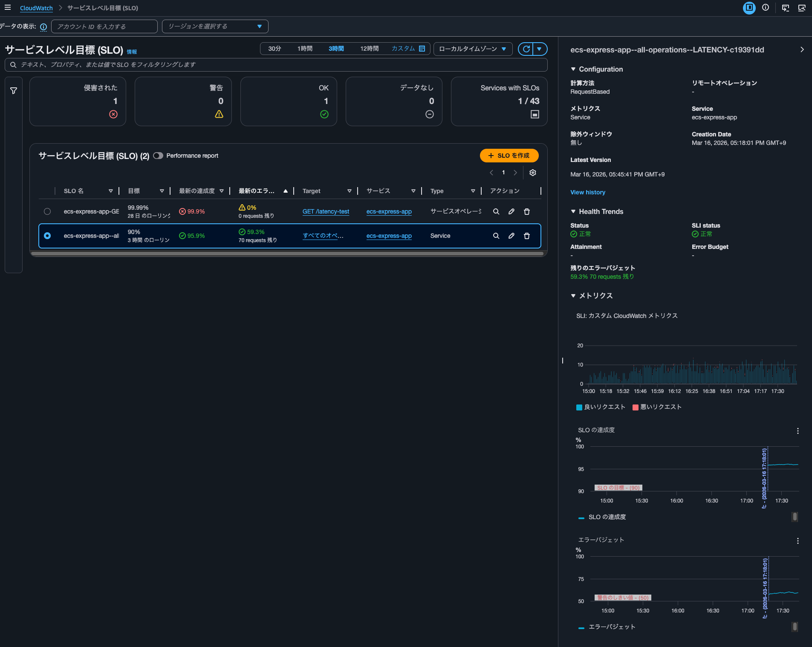Switch time range to 12時間
Viewport: 812px width, 647px height.
click(369, 49)
